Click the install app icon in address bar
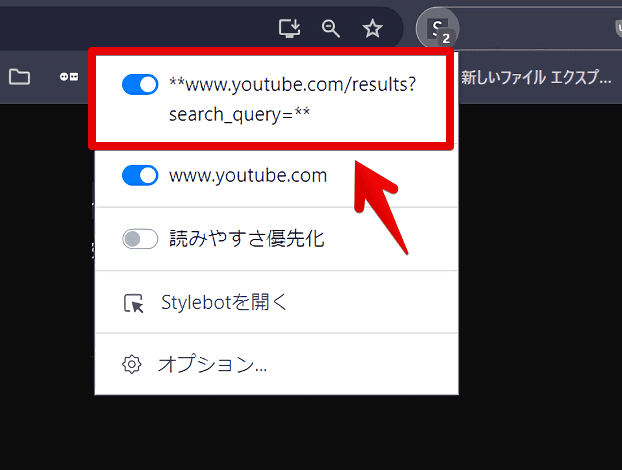Viewport: 622px width, 470px height. pos(289,29)
